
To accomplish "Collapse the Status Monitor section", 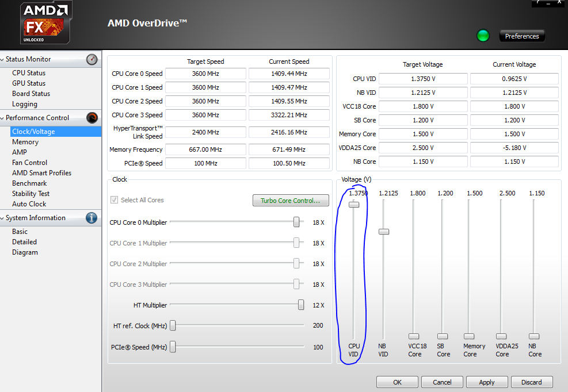I will (x=2, y=59).
